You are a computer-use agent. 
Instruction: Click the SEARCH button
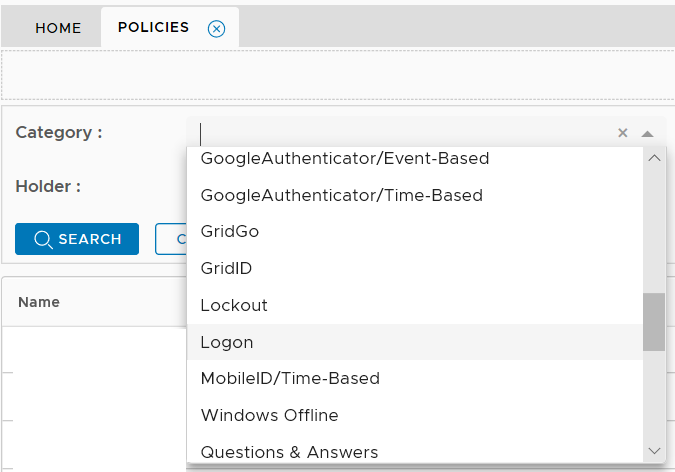[77, 239]
